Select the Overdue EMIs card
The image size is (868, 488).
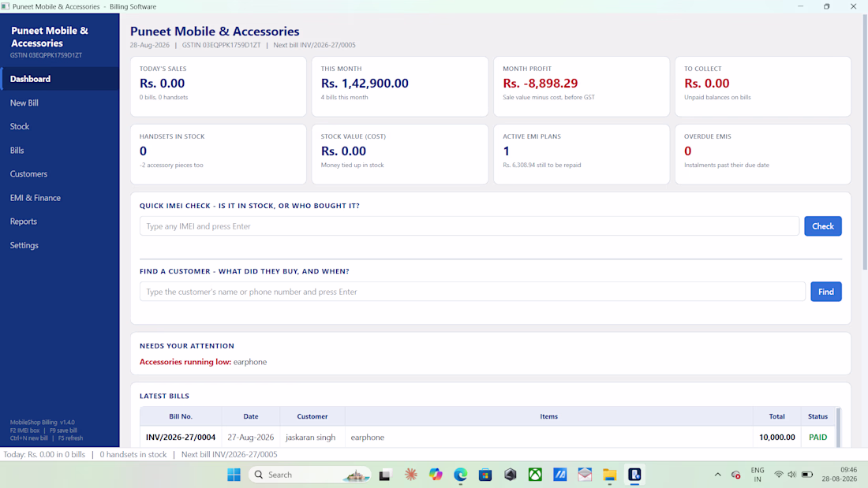[763, 155]
